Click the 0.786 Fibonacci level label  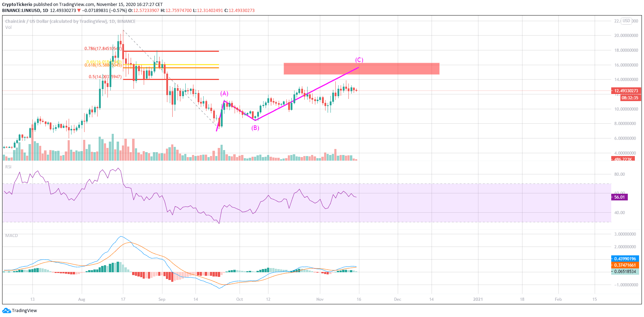tap(103, 49)
